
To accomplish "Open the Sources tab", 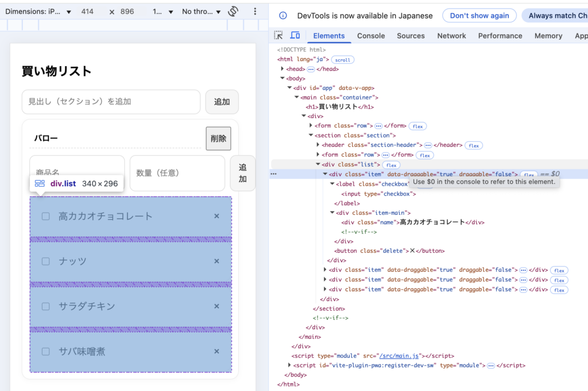I will (411, 36).
